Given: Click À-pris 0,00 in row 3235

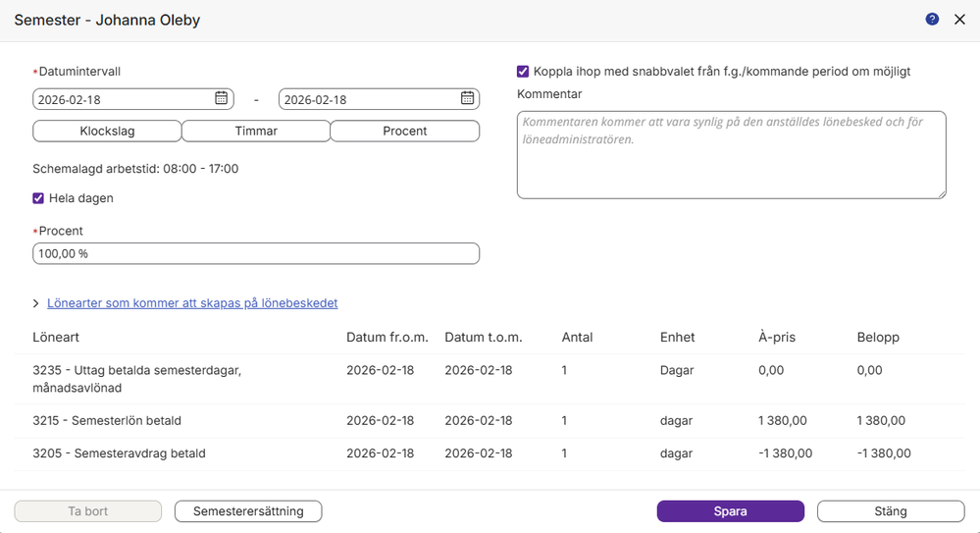Looking at the screenshot, I should [x=771, y=370].
